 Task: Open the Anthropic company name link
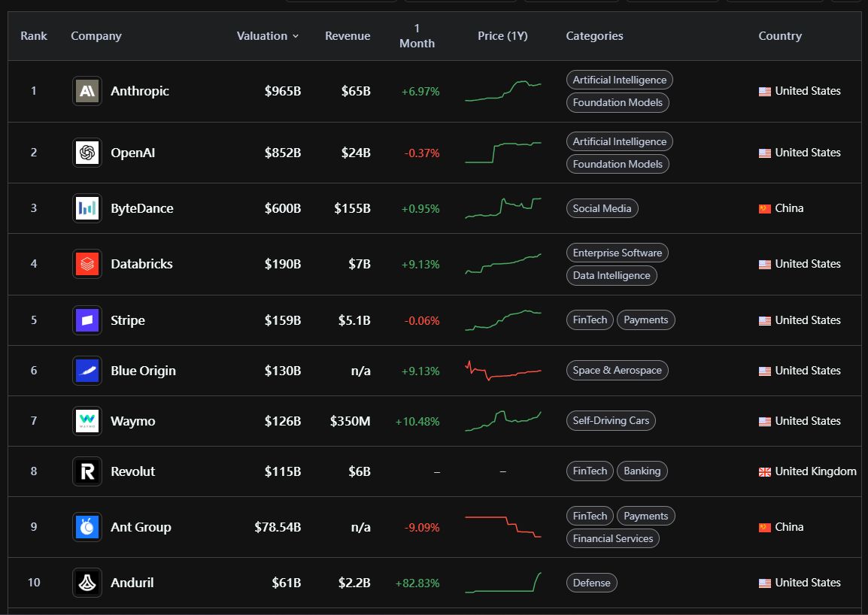(x=139, y=91)
